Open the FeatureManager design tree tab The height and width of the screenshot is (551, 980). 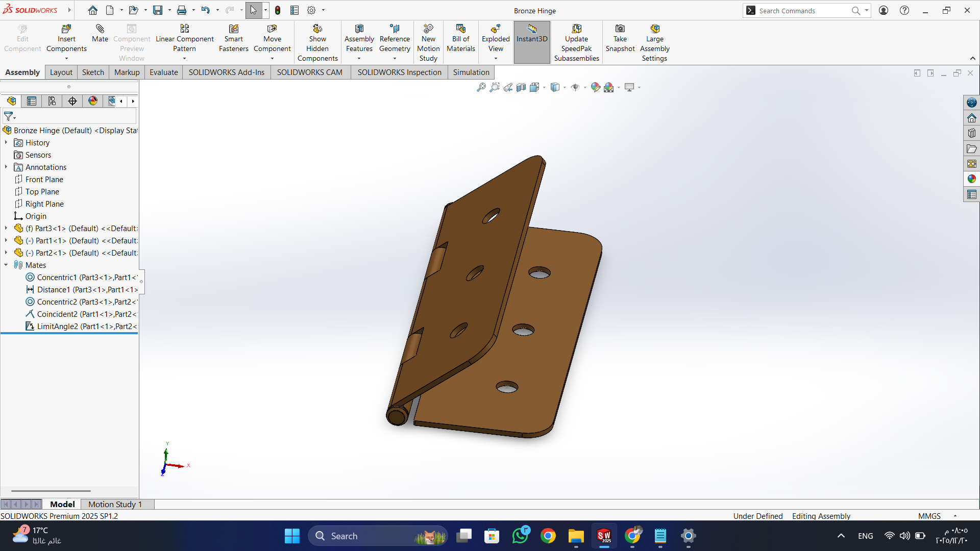click(12, 101)
